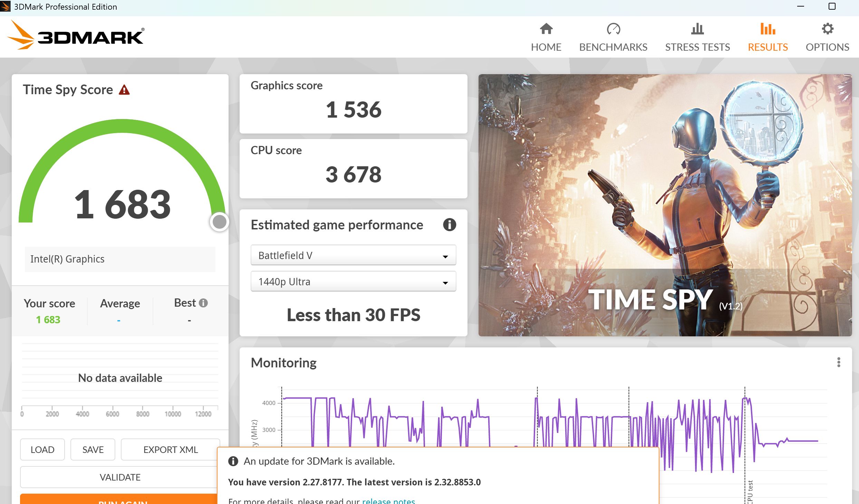The height and width of the screenshot is (504, 859).
Task: Open the Monitoring three-dot menu
Action: click(x=838, y=362)
